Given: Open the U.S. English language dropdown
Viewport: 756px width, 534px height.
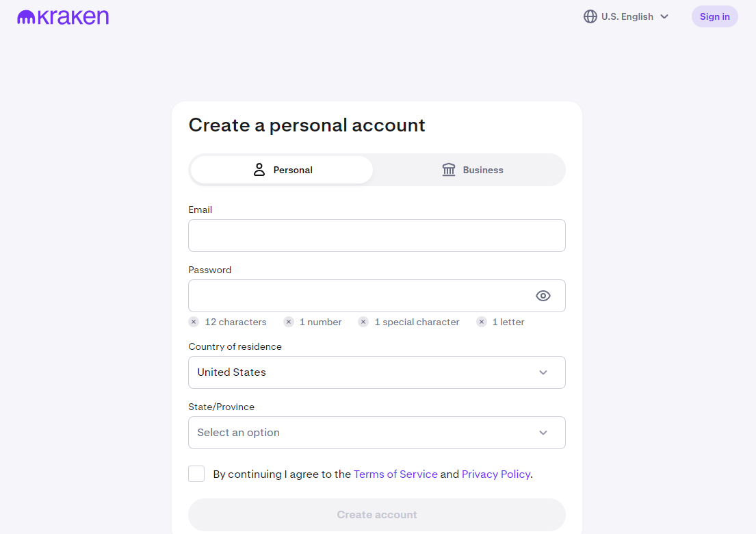Looking at the screenshot, I should tap(627, 16).
